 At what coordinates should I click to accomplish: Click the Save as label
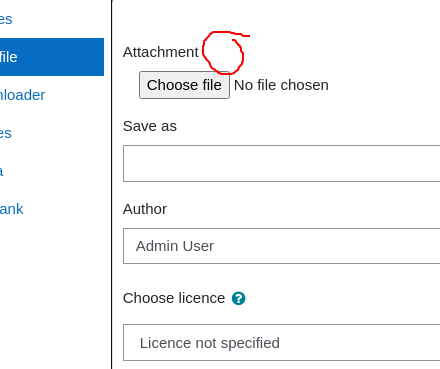click(150, 126)
